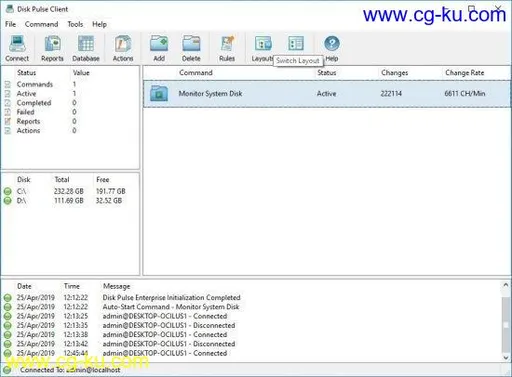Click the log vertical scrollbar thumb
512x377 pixels.
(506, 324)
